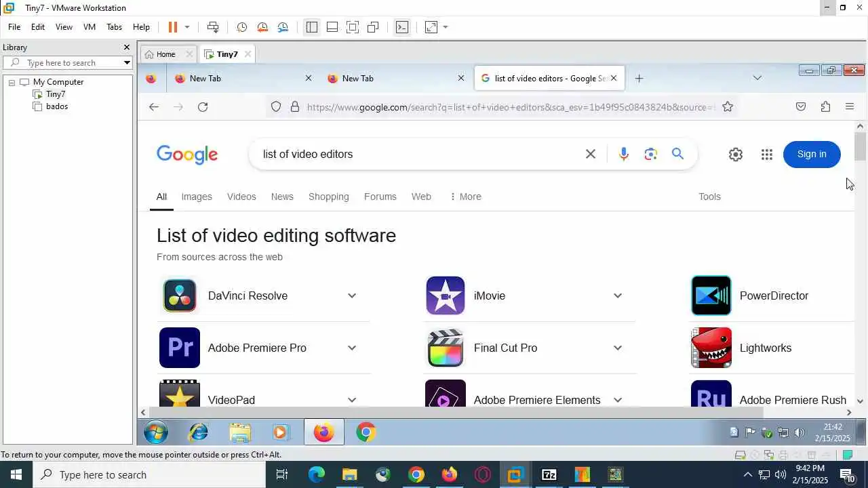
Task: Switch to Images search results
Action: [197, 197]
